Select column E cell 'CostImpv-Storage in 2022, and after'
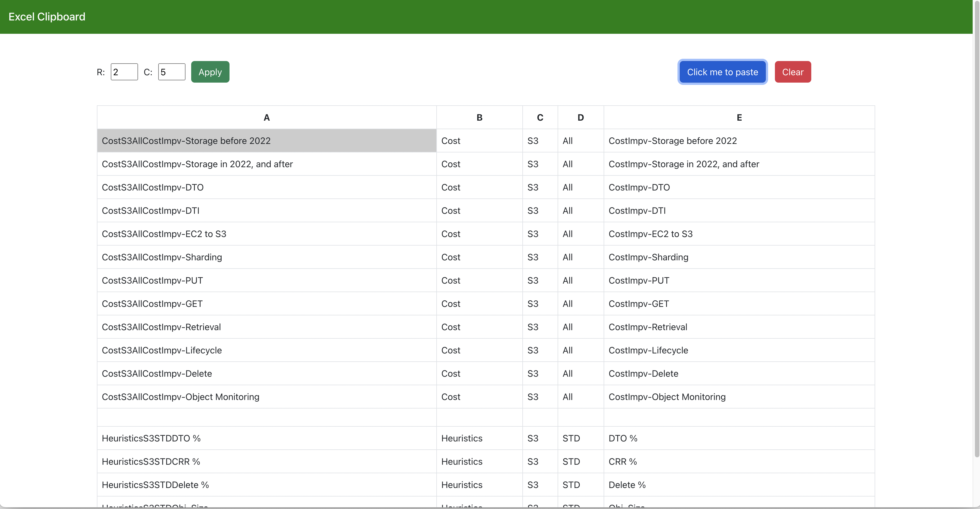 [x=739, y=164]
